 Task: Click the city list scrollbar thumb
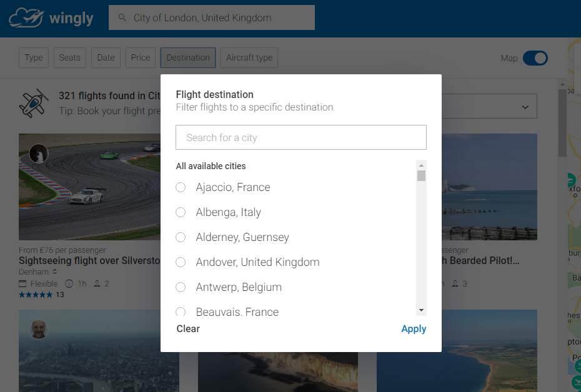[421, 176]
